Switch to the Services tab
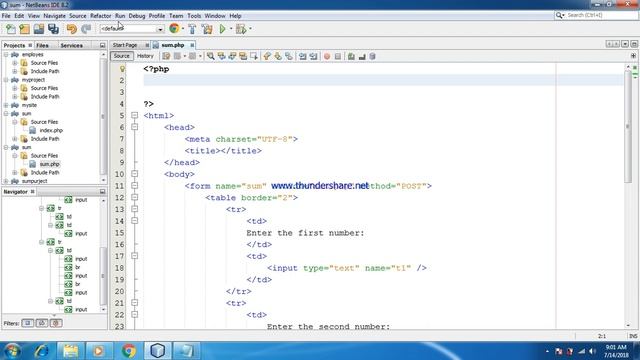The image size is (640, 360). click(x=71, y=45)
